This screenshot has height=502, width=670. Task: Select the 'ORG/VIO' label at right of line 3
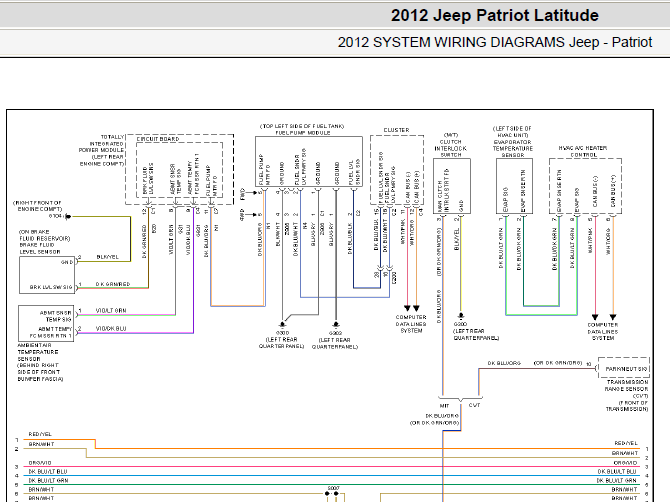(626, 463)
